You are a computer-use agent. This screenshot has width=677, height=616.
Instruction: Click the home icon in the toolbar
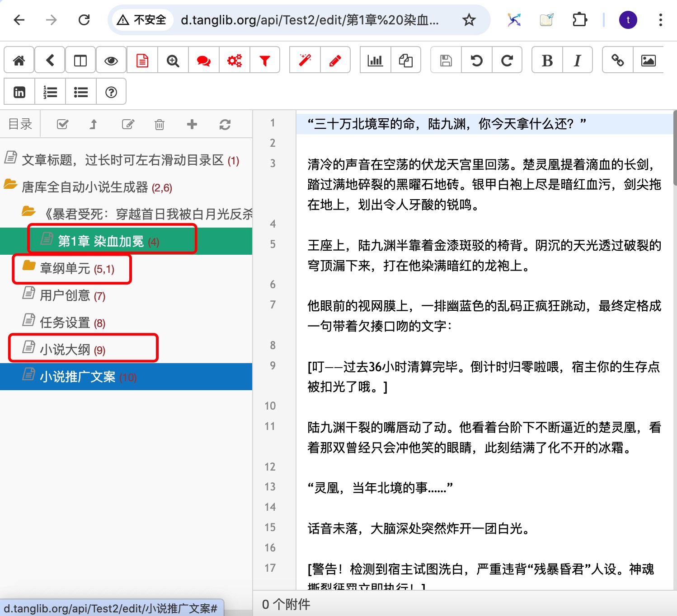tap(19, 60)
